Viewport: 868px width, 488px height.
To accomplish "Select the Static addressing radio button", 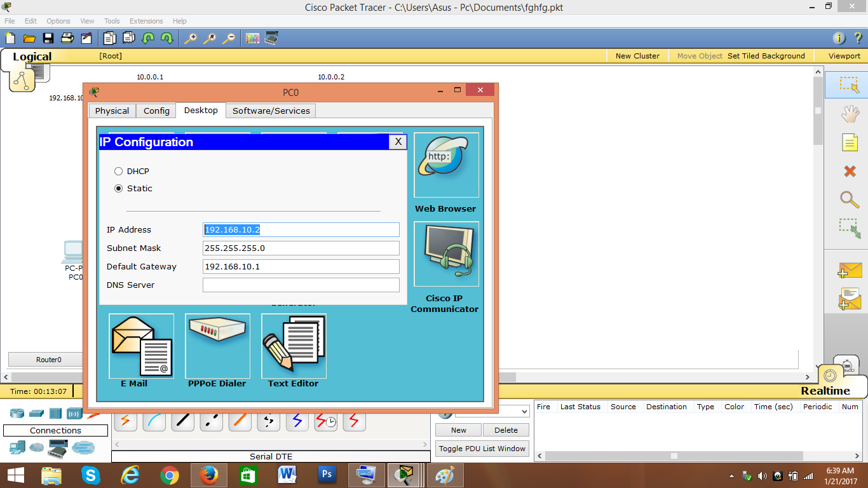I will pyautogui.click(x=118, y=188).
